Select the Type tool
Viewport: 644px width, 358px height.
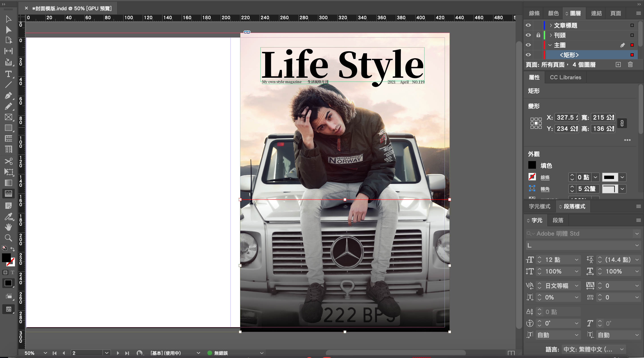pyautogui.click(x=8, y=74)
